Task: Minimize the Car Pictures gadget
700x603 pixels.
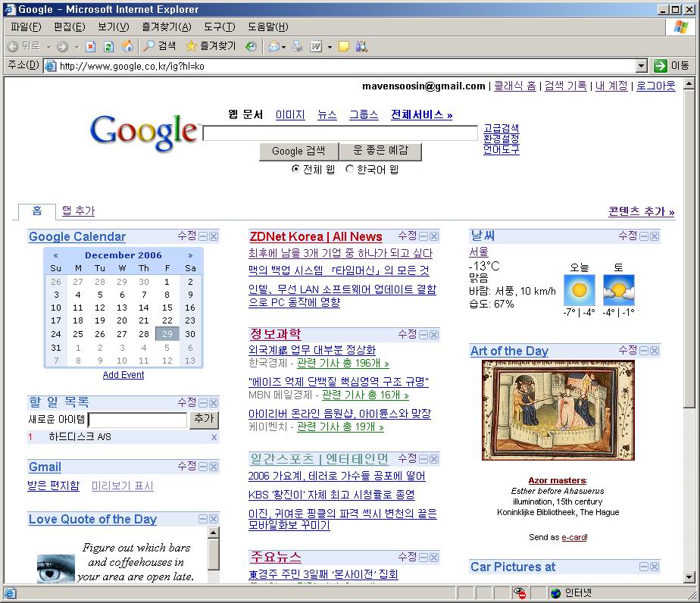Action: pyautogui.click(x=644, y=567)
